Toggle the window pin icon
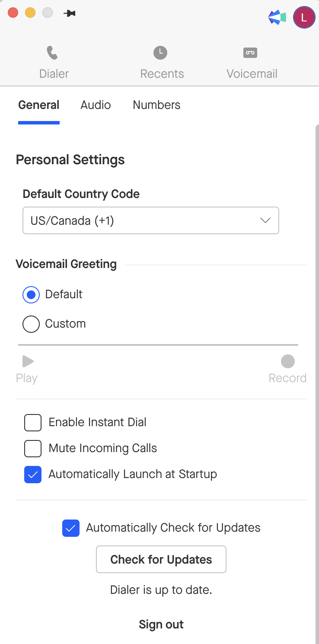The image size is (319, 644). tap(69, 13)
